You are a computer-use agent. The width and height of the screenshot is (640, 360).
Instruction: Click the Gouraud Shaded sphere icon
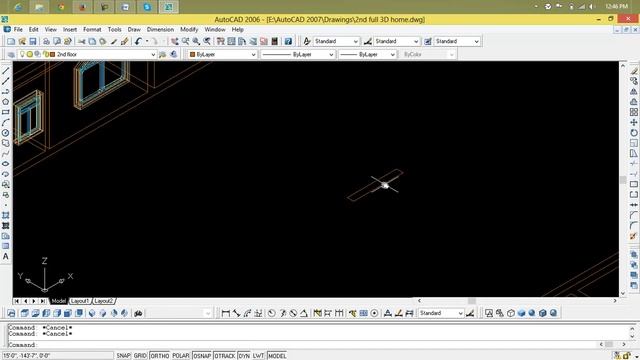coord(532,313)
